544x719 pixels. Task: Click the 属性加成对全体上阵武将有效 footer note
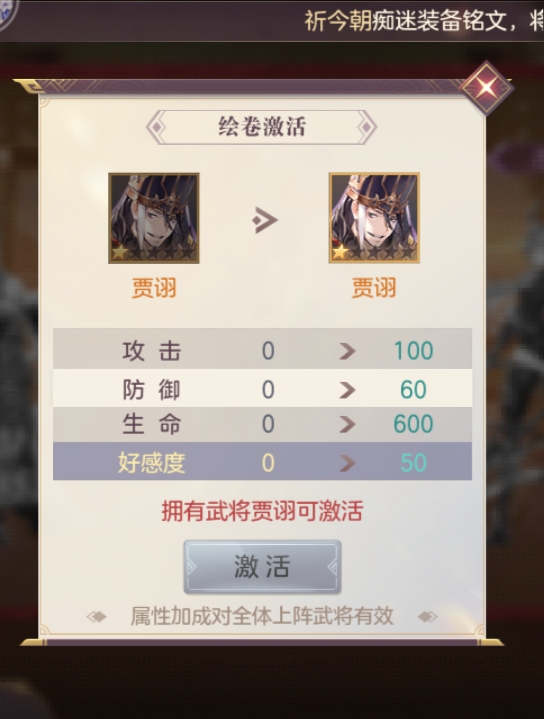(x=262, y=616)
